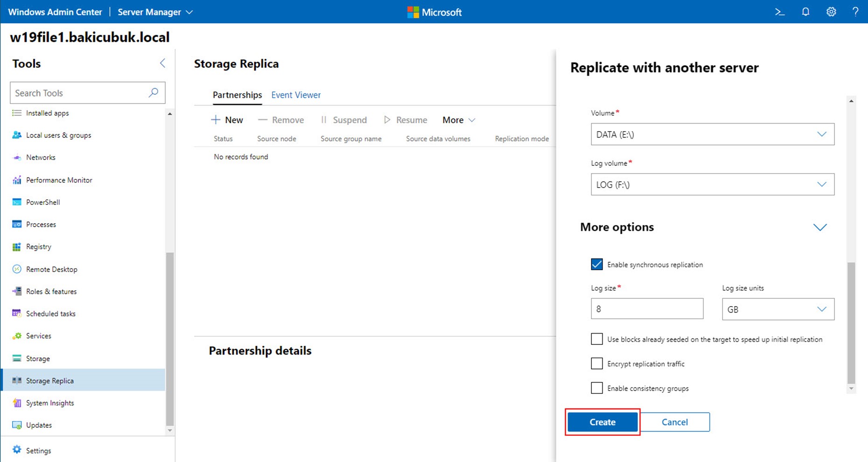868x462 pixels.
Task: Click Storage tool icon
Action: coord(17,358)
